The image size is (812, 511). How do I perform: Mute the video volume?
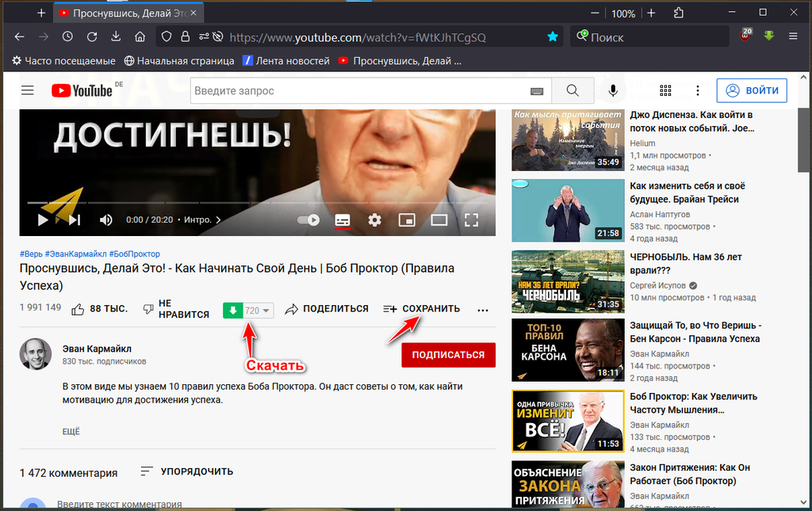pyautogui.click(x=105, y=219)
